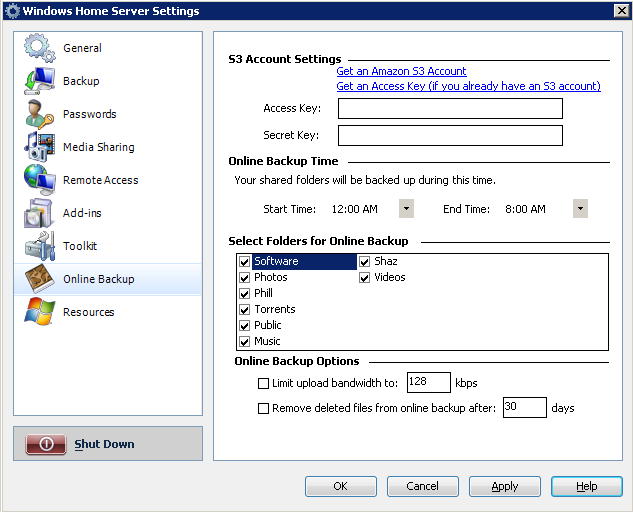Select the Online Backup page
Viewport: 633px width, 512px height.
click(x=107, y=279)
